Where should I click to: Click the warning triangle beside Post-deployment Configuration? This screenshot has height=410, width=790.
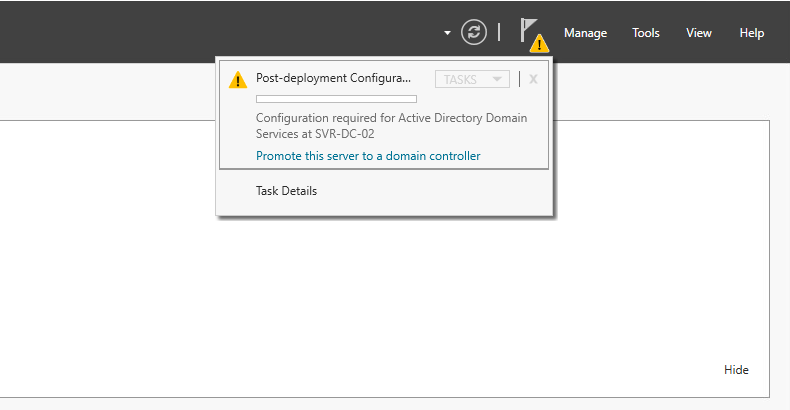(x=238, y=80)
